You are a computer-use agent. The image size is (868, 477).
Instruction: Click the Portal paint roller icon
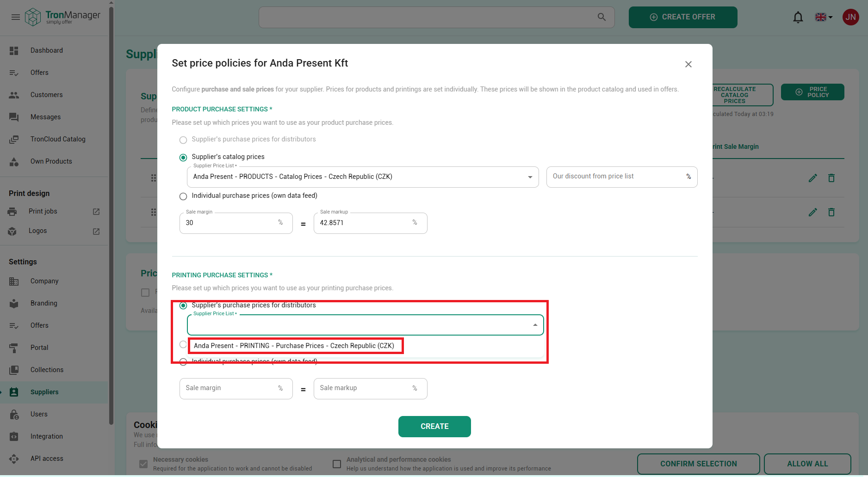pos(14,348)
